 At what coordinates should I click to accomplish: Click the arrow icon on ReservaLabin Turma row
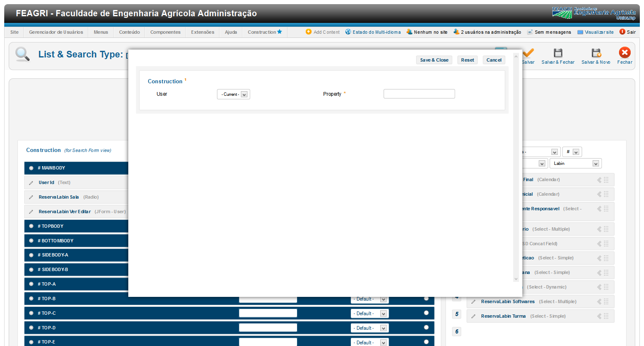pos(599,316)
